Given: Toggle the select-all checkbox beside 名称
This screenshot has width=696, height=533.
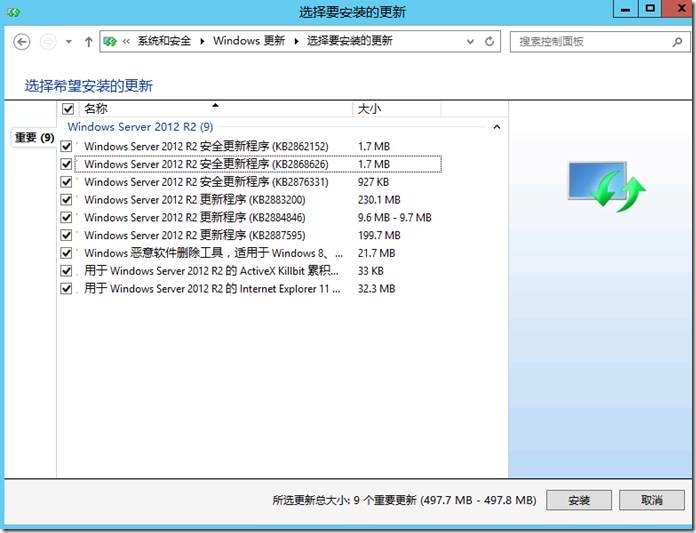Looking at the screenshot, I should coord(68,108).
